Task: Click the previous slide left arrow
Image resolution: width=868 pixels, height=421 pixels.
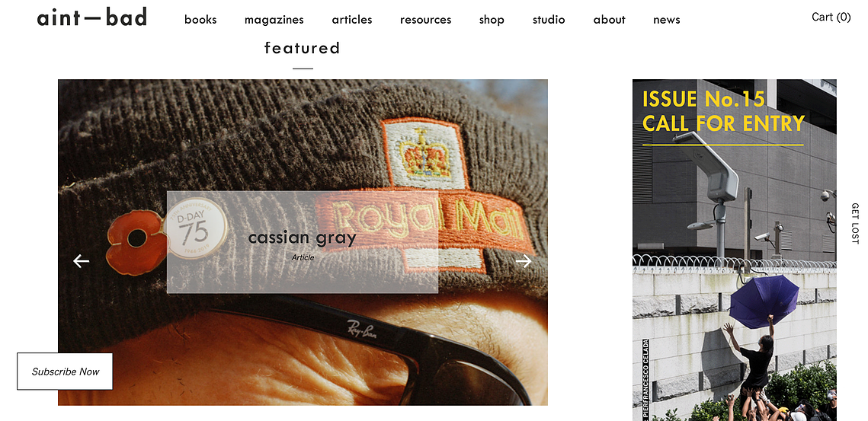Action: click(82, 261)
